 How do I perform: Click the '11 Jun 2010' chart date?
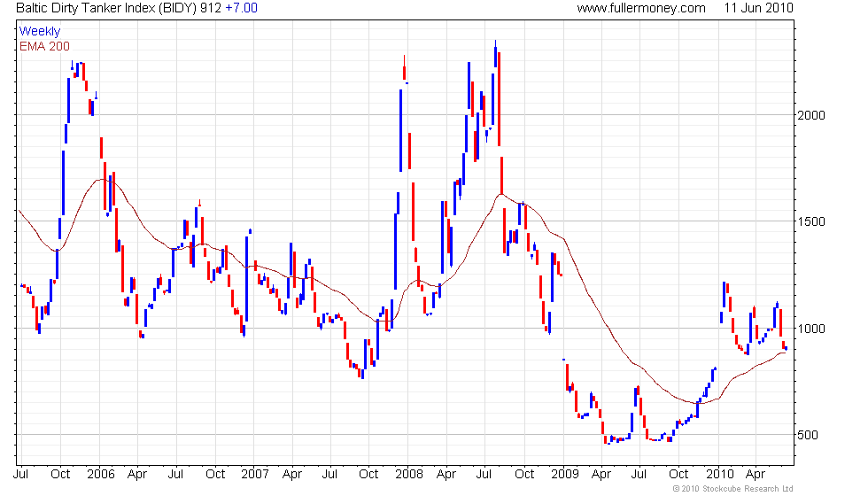pos(758,8)
